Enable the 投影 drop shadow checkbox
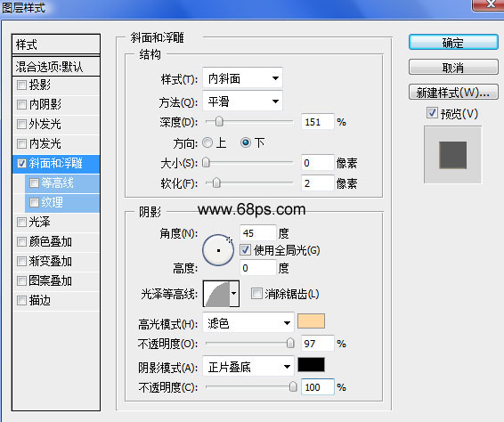 [21, 85]
